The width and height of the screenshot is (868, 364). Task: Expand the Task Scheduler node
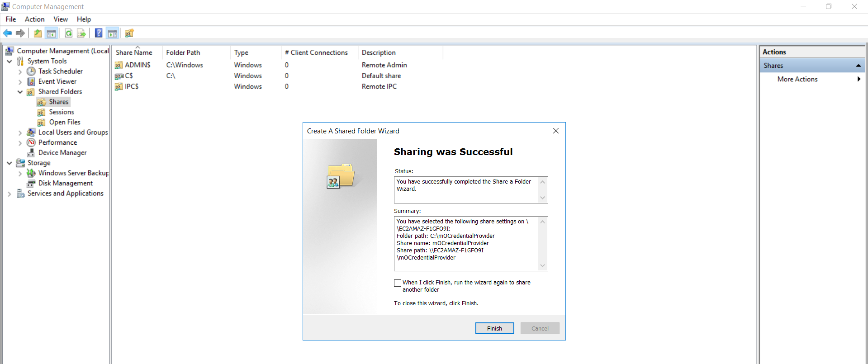coord(20,71)
